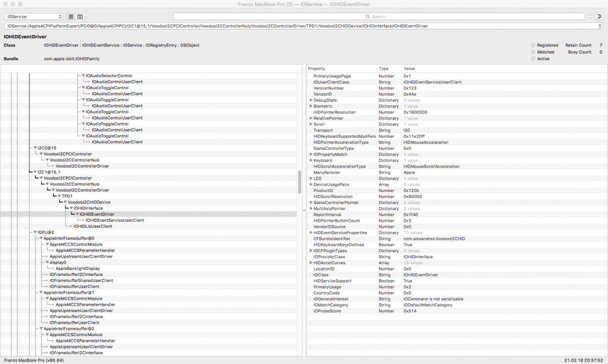
Task: Toggle the Registered checkbox
Action: (533, 45)
